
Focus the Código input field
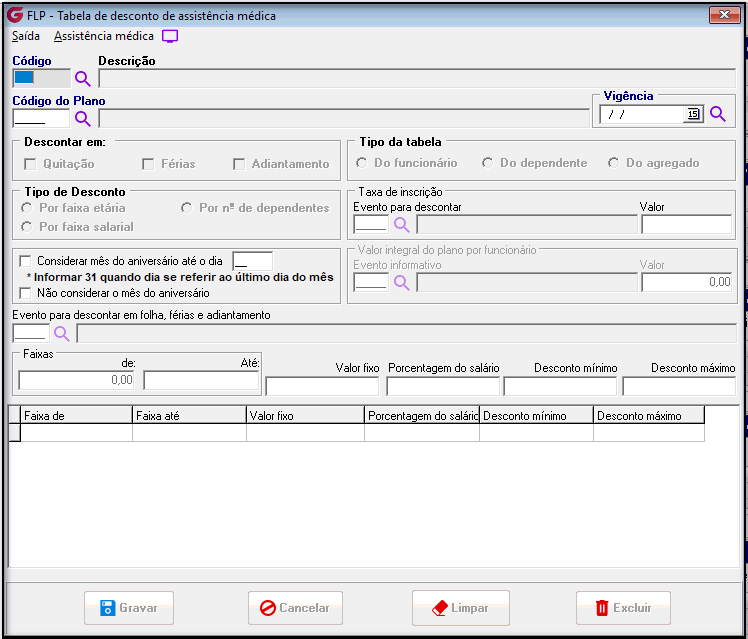pos(42,79)
